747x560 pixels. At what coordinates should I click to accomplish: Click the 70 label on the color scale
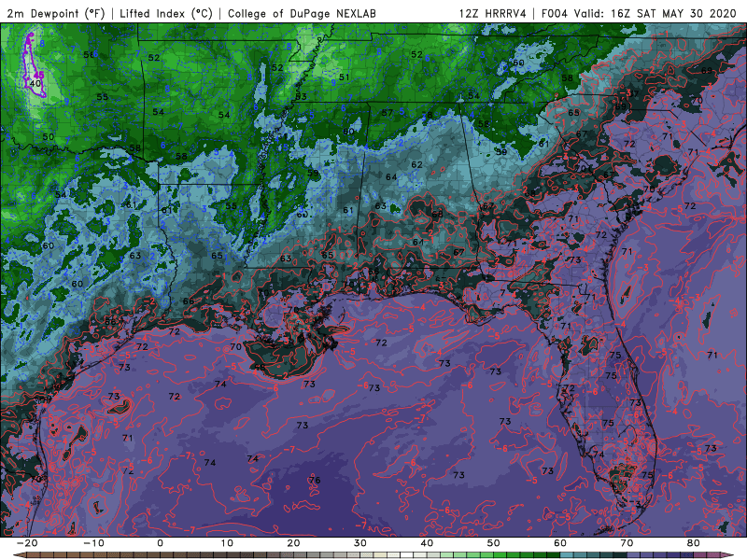627,543
